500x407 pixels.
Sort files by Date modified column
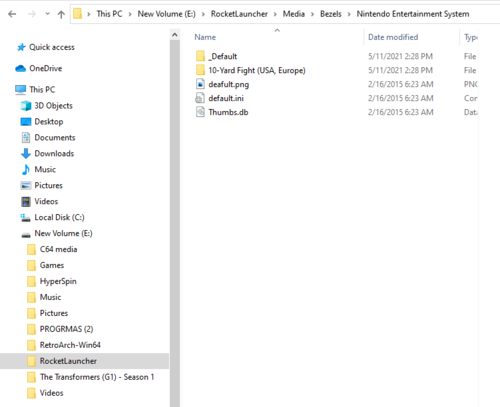(x=393, y=37)
